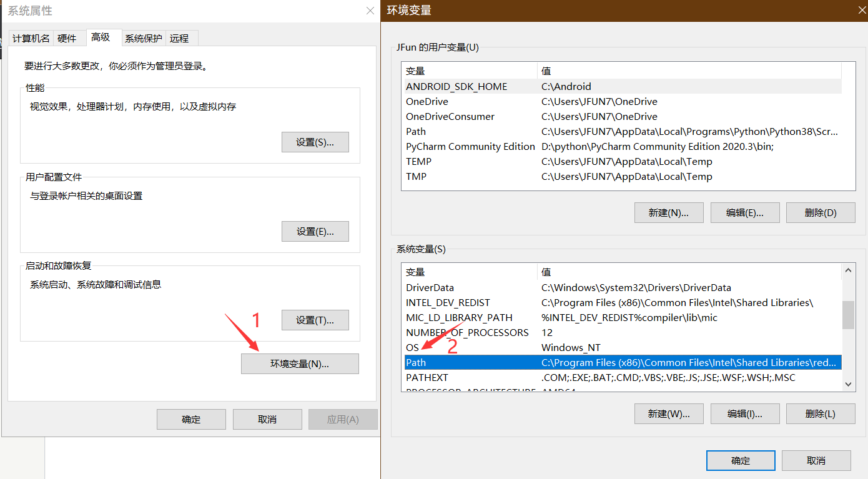This screenshot has width=868, height=479.
Task: Click 删除(D) to delete a user variable
Action: tap(821, 212)
